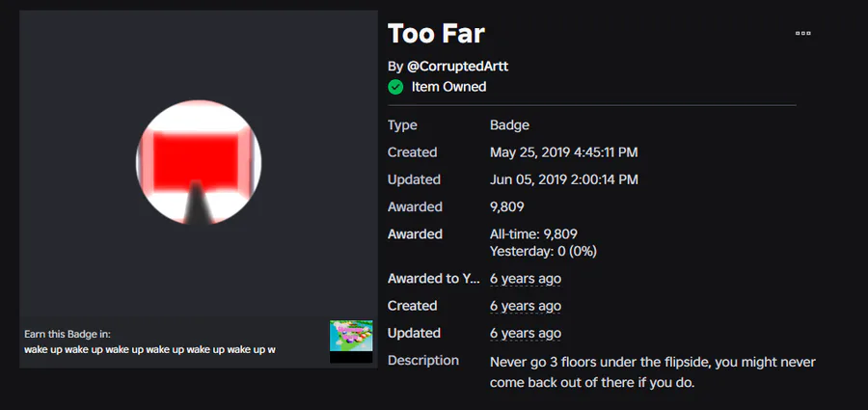868x410 pixels.
Task: Click the "Description" field label
Action: point(423,361)
